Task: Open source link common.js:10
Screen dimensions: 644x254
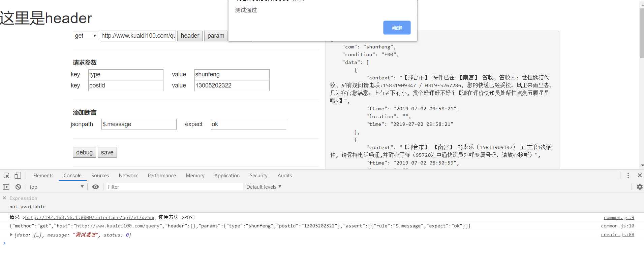Action: 617,226
